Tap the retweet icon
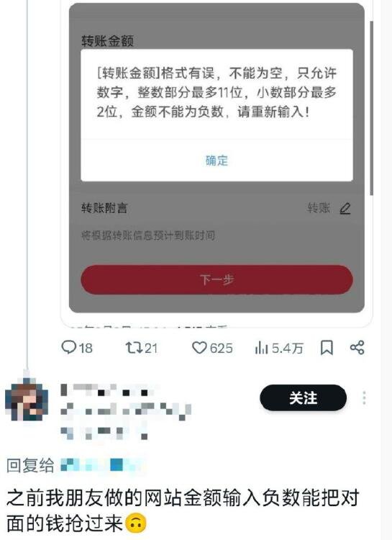Screen dimensions: 392x540 tap(134, 348)
